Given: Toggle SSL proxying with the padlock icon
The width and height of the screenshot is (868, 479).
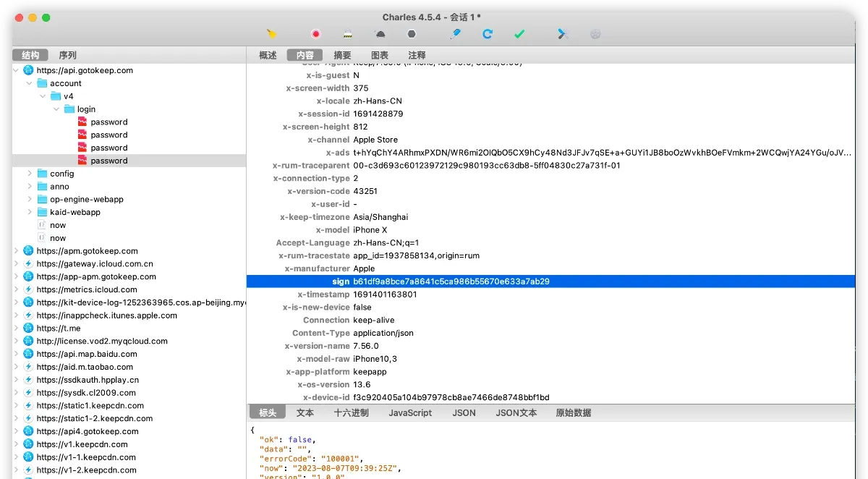Looking at the screenshot, I should coord(347,33).
